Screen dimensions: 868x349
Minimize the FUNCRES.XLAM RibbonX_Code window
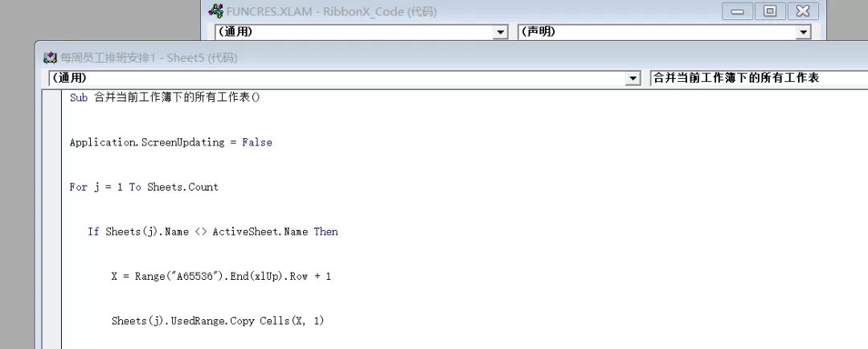click(x=737, y=10)
